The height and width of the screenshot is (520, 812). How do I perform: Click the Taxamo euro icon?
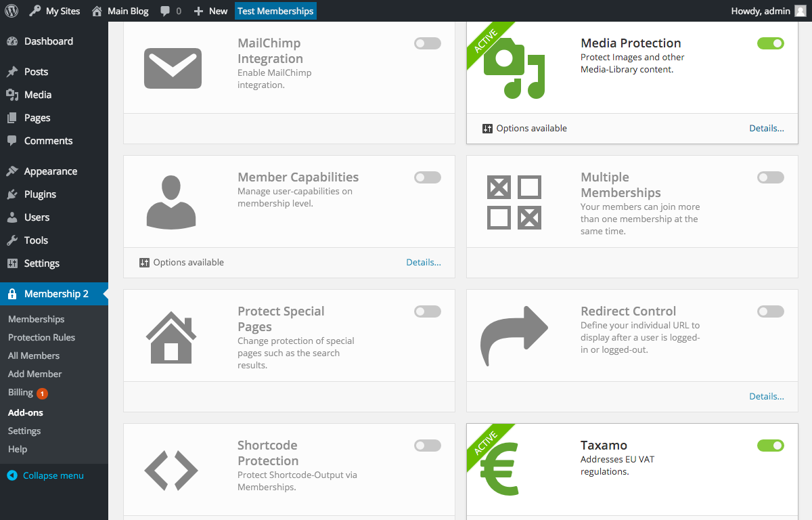(x=499, y=469)
